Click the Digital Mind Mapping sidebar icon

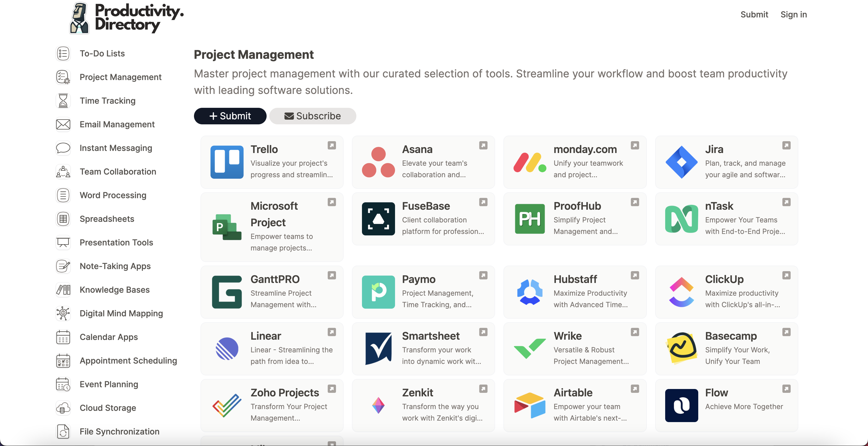pos(63,313)
